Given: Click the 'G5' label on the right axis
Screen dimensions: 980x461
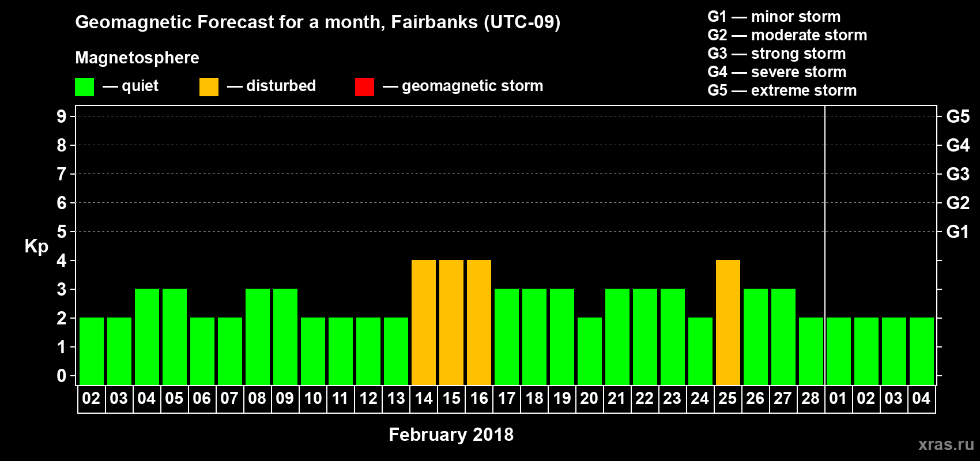Looking at the screenshot, I should pyautogui.click(x=958, y=116).
